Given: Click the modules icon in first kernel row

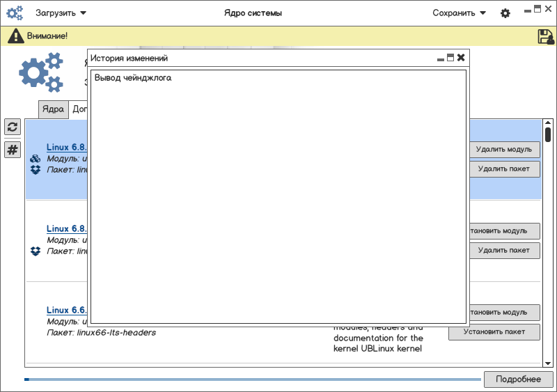Looking at the screenshot, I should pyautogui.click(x=36, y=159).
